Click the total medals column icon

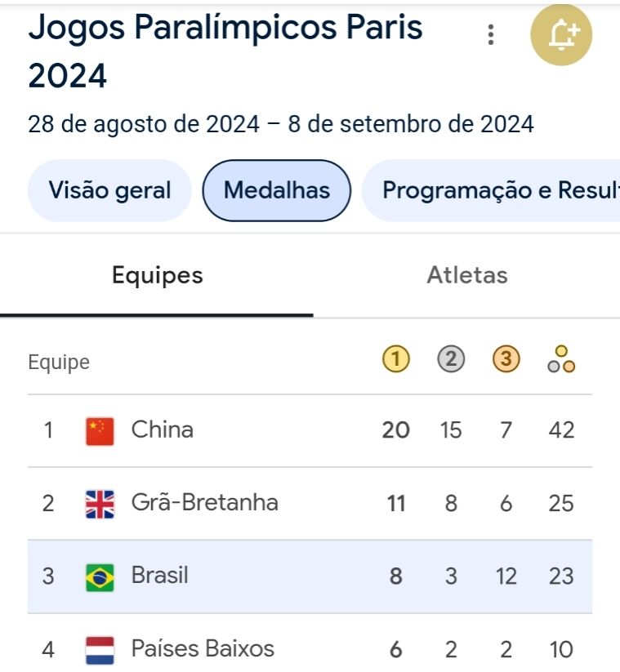tap(561, 359)
